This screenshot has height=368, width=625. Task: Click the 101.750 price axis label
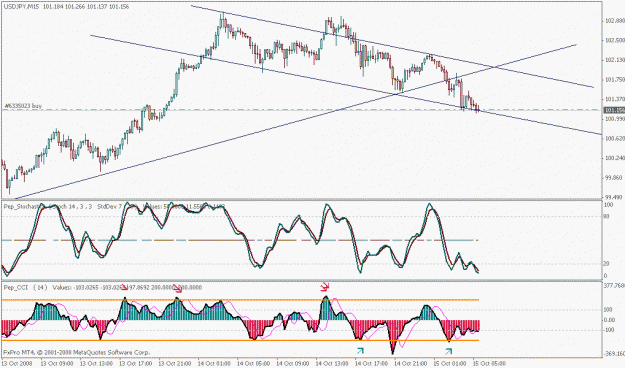tap(614, 80)
